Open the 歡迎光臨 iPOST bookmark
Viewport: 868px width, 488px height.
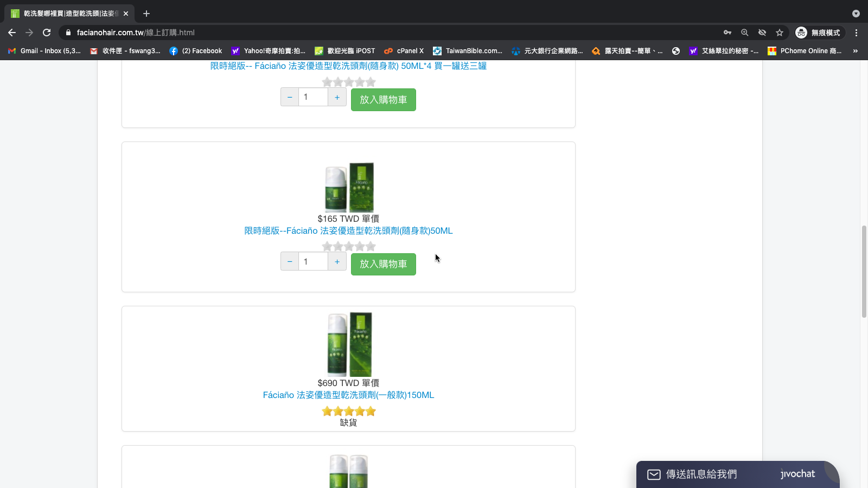pyautogui.click(x=345, y=51)
